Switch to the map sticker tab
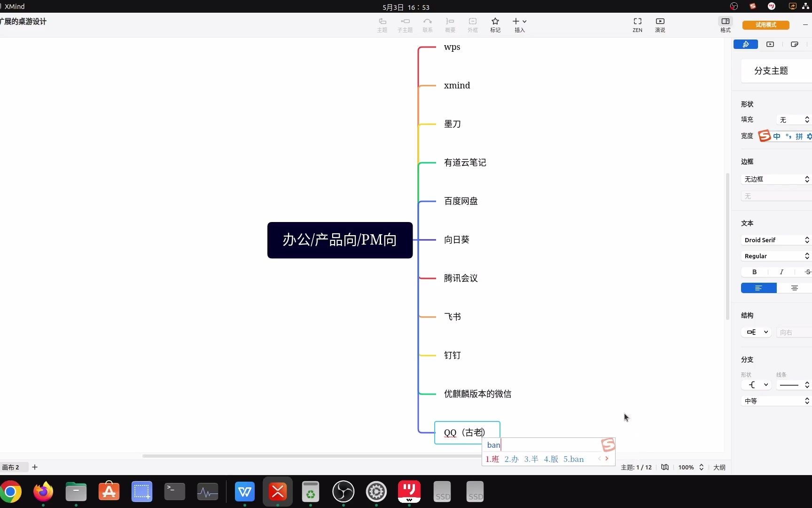Screen dimensions: 812x508 coord(795,44)
